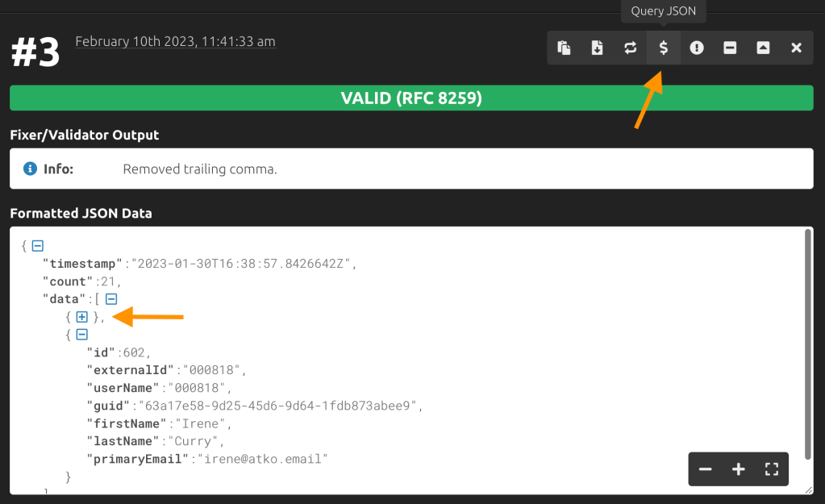The height and width of the screenshot is (504, 825).
Task: Expand the first collapsed data object
Action: (81, 317)
